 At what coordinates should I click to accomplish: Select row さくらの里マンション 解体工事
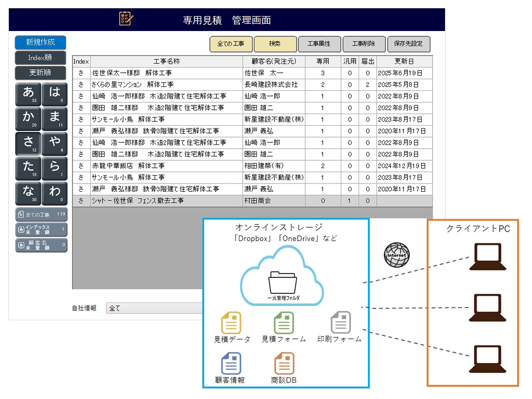pyautogui.click(x=253, y=84)
